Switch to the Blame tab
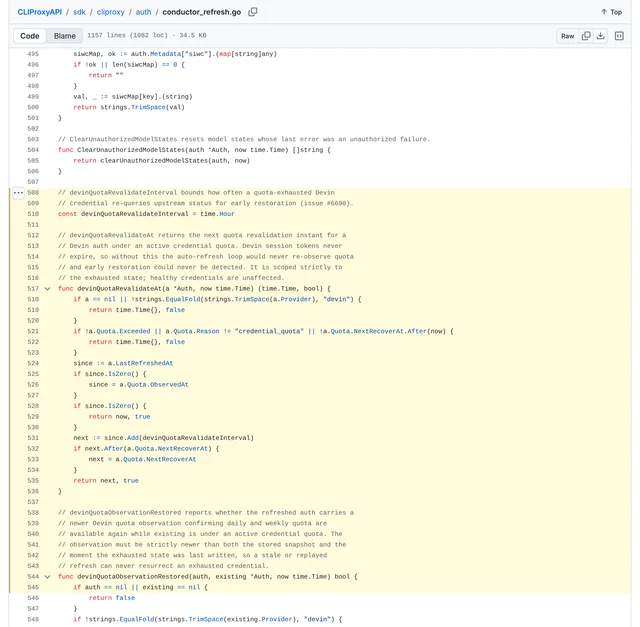The width and height of the screenshot is (640, 627). click(x=65, y=36)
